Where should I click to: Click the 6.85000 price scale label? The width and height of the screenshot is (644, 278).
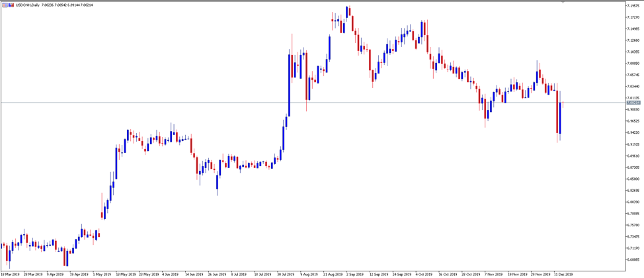click(x=633, y=179)
